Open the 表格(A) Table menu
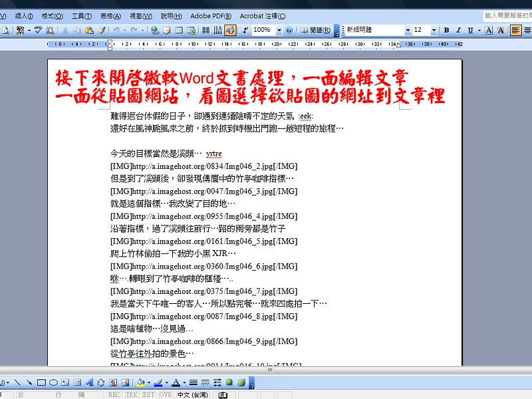Screen dimensions: 532x399 click(x=110, y=16)
